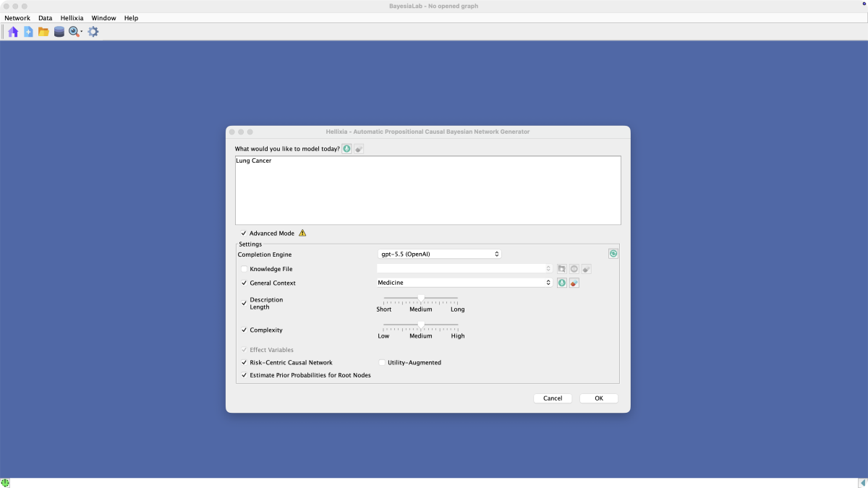Click the eraser icon on the Knowledge File row

tap(587, 268)
